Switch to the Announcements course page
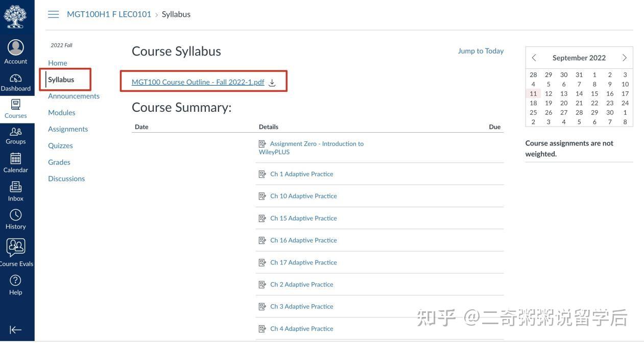Viewport: 644px width, 343px height. tap(73, 95)
